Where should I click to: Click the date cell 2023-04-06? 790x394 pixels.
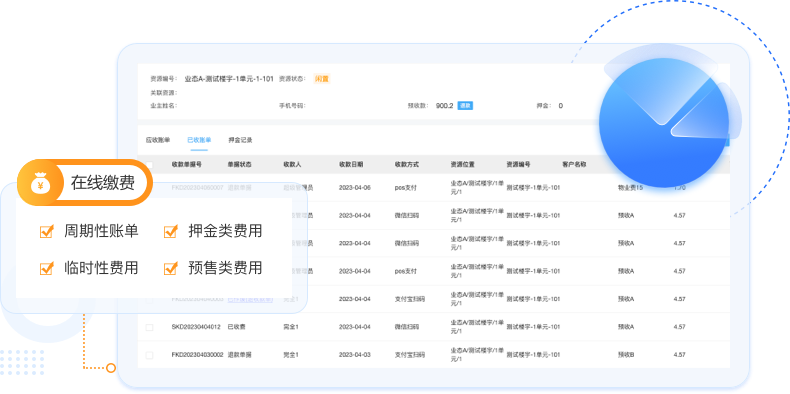[355, 187]
